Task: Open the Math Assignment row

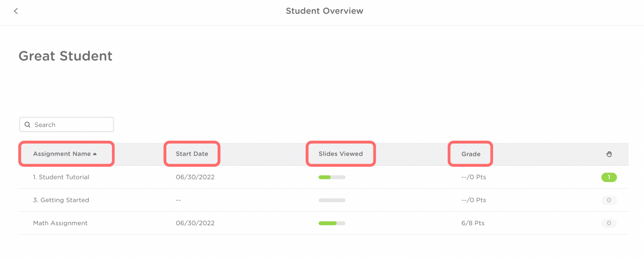Action: tap(60, 223)
